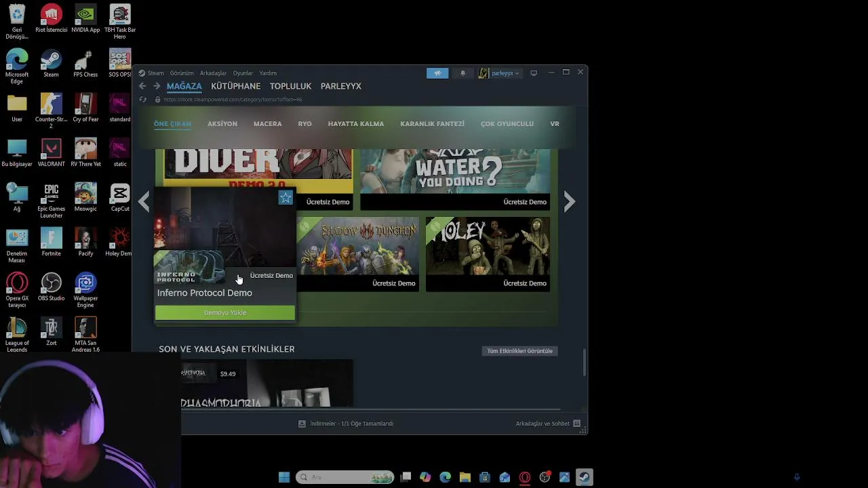Open the Arkadaşlar menu
868x488 pixels.
pos(213,73)
